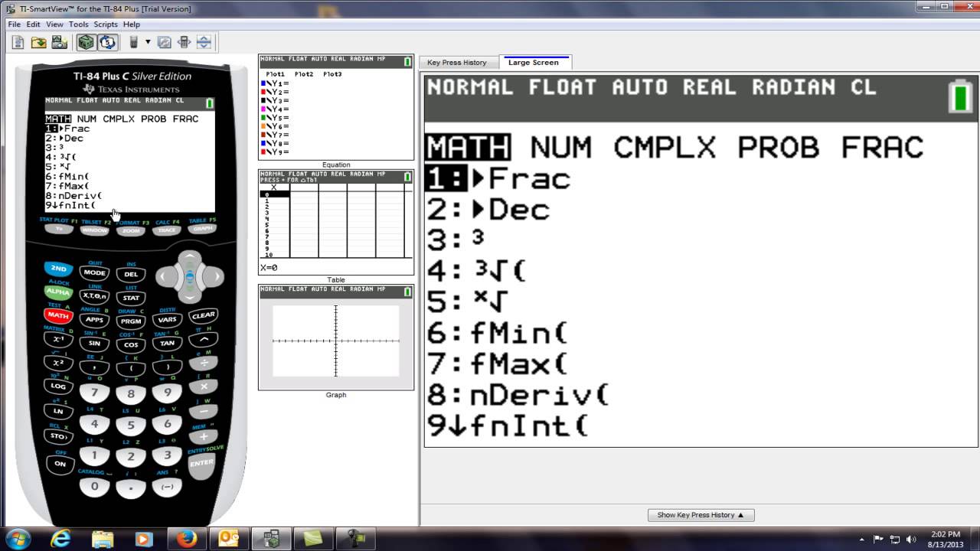Open Internet Explorer from the taskbar
This screenshot has height=551, width=980.
pos(60,539)
